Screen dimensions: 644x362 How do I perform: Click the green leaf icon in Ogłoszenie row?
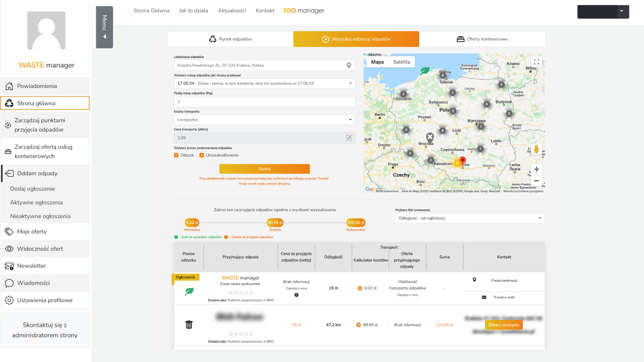[x=189, y=291]
